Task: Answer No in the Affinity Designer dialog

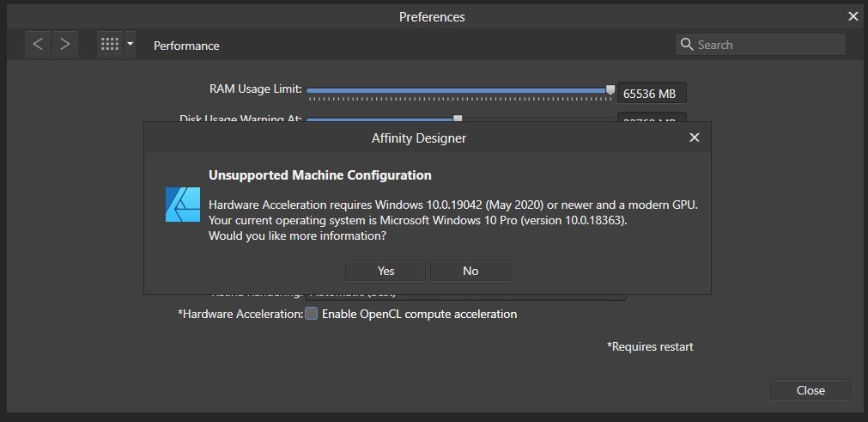Action: 470,271
